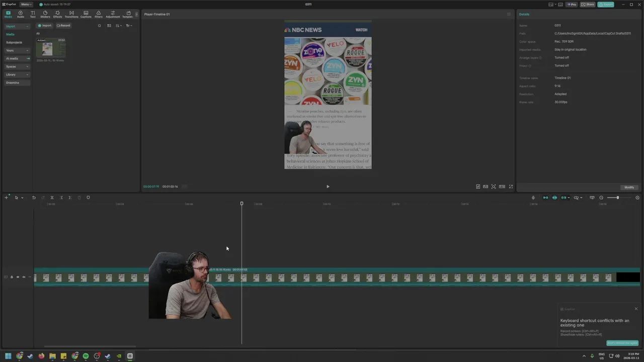644x362 pixels.
Task: Expand the Import section in sidebar
Action: point(17,26)
